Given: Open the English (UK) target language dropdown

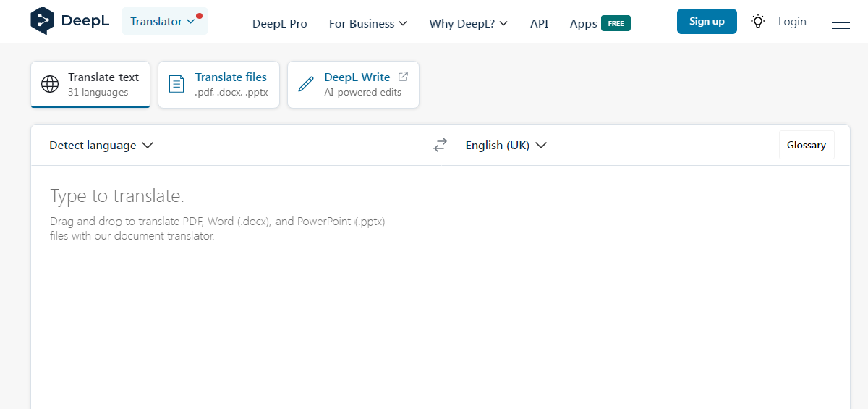Looking at the screenshot, I should point(506,146).
